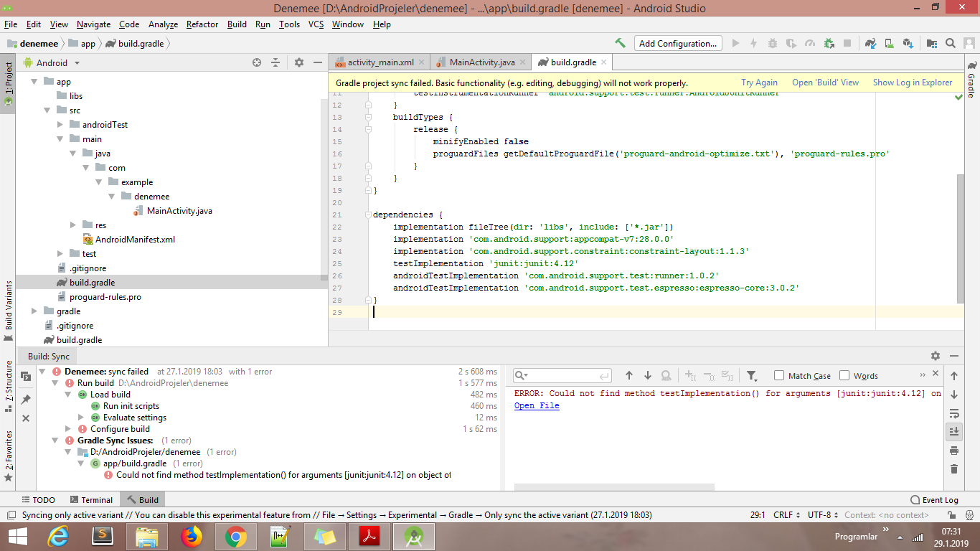Open Project panel gear settings

[x=299, y=62]
